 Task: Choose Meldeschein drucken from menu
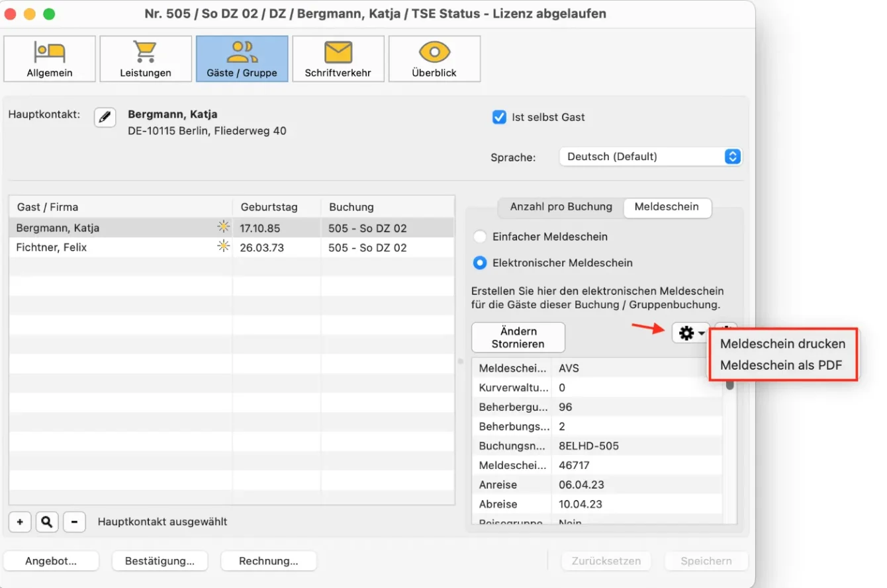point(782,344)
